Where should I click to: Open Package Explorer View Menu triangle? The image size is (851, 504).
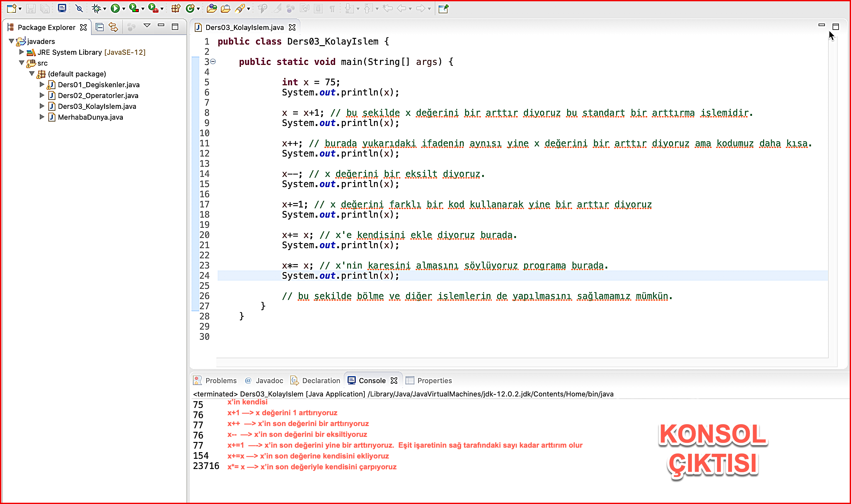coord(147,25)
